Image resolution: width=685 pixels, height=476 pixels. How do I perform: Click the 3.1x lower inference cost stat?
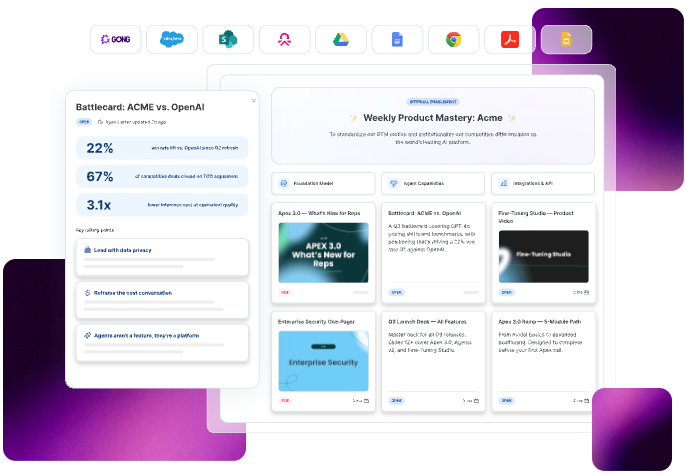(x=162, y=205)
